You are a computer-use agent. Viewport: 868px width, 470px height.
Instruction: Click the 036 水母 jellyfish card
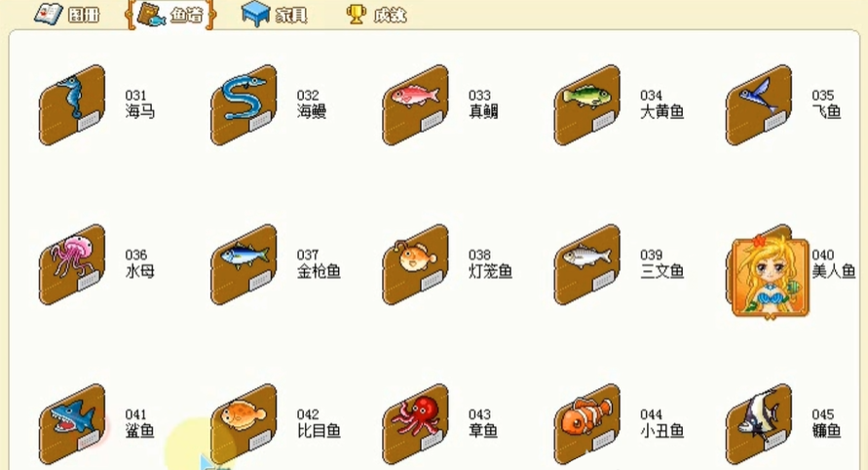pyautogui.click(x=72, y=264)
